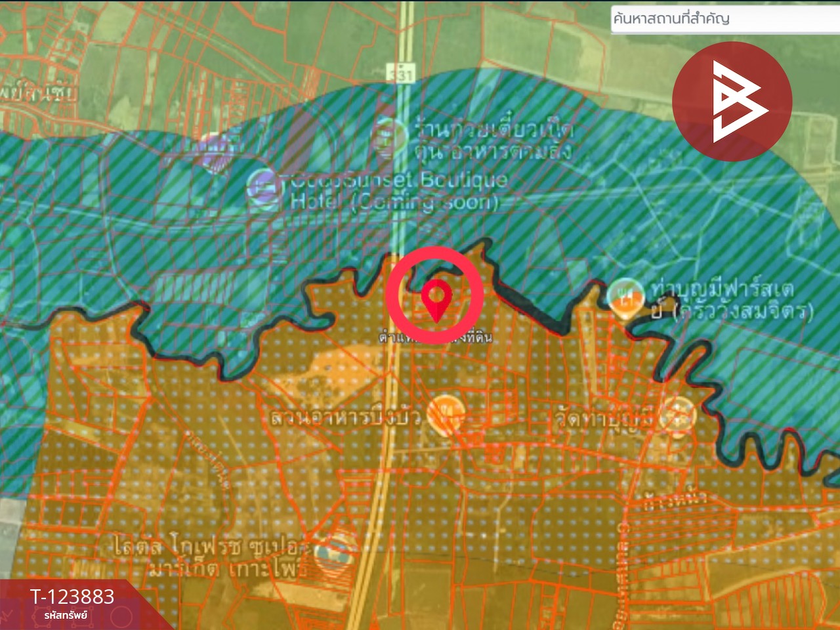Click the ร้านก๋วยเตี๋ยวเห็ด restaurant name label
Image resolution: width=840 pixels, height=630 pixels.
point(493,139)
